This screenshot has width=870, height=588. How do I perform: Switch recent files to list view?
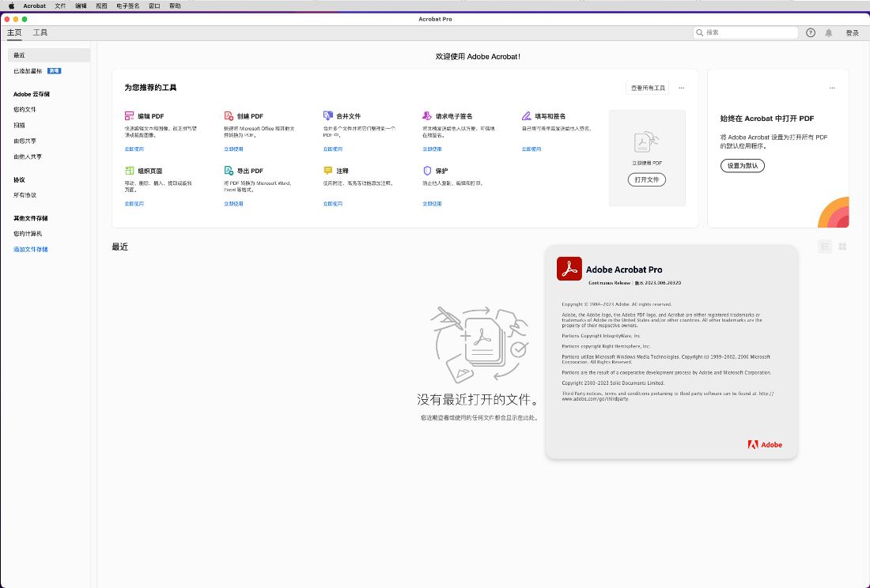[x=825, y=247]
